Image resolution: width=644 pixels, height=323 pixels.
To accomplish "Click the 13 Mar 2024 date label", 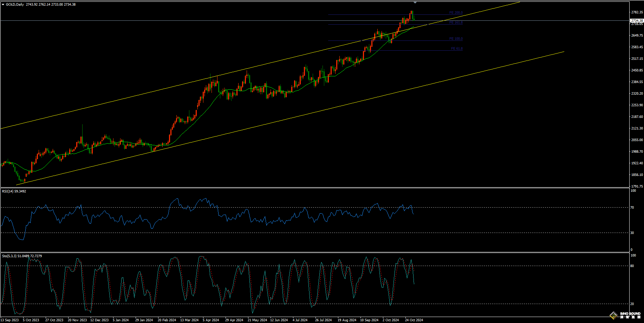I will 189,320.
